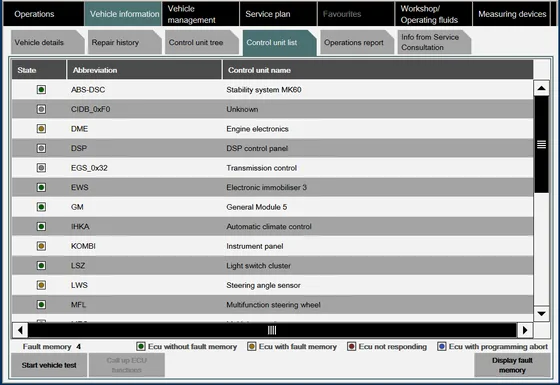Screen dimensions: 560x385
Task: Click 'Electronic immobiliser 3' control unit name
Action: click(266, 188)
